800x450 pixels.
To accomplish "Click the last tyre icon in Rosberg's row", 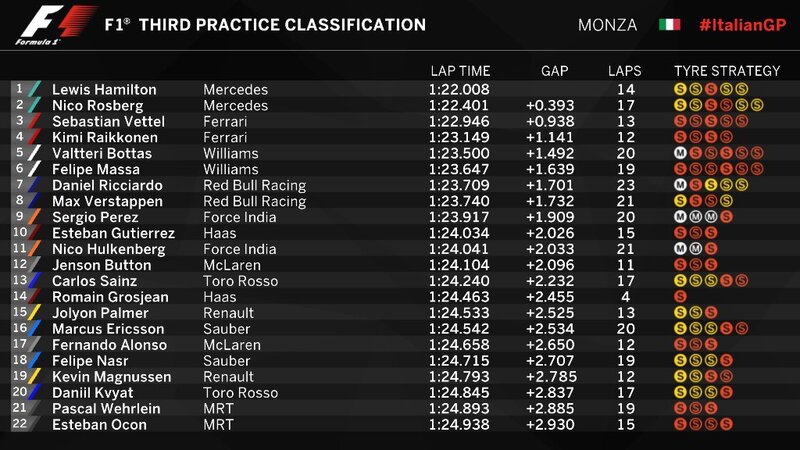I will tap(758, 105).
